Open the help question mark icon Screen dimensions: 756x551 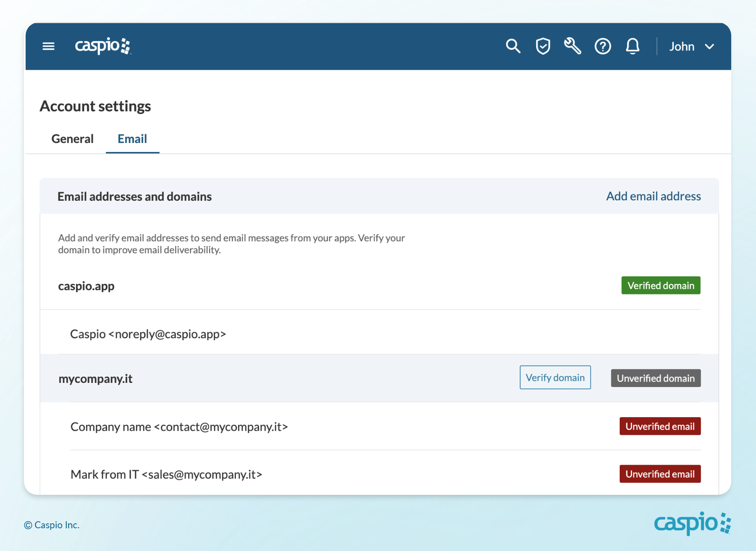click(602, 46)
